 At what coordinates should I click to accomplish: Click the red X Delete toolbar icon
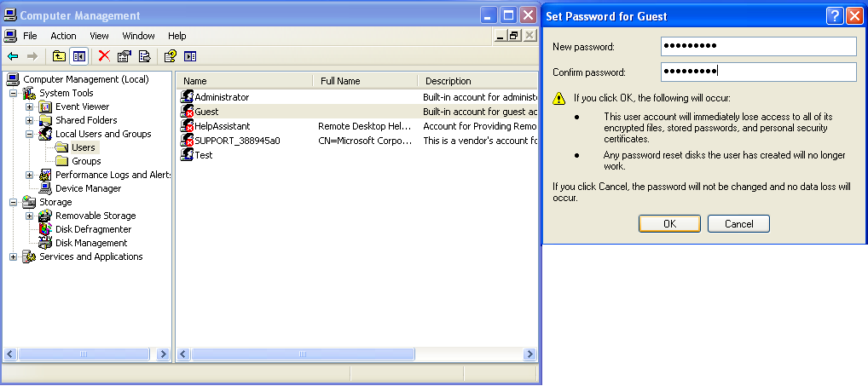tap(104, 56)
